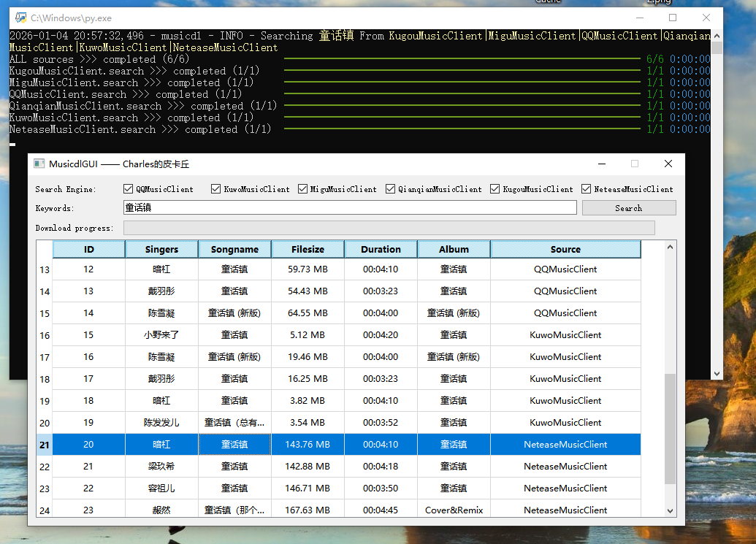Click duration cell 00:04:20
756x544 pixels.
381,335
